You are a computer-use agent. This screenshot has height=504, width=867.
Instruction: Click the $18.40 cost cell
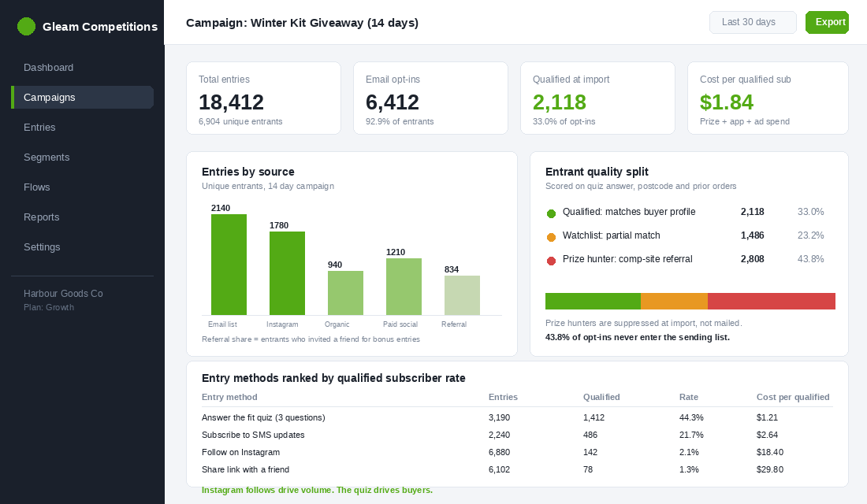[x=770, y=452]
